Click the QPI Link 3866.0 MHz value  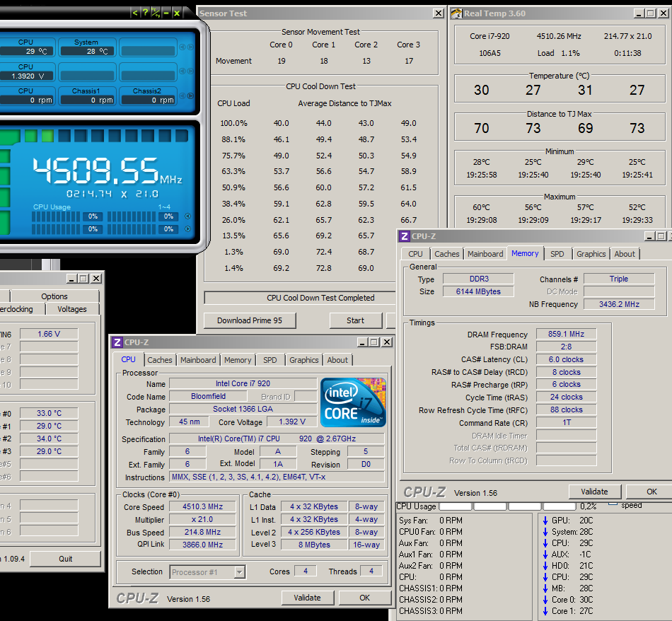point(203,545)
